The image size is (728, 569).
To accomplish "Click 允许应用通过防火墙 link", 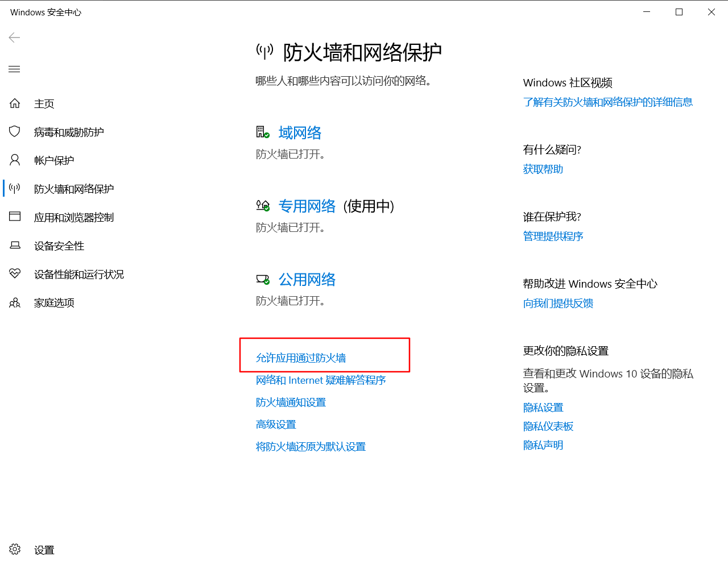I will [301, 358].
